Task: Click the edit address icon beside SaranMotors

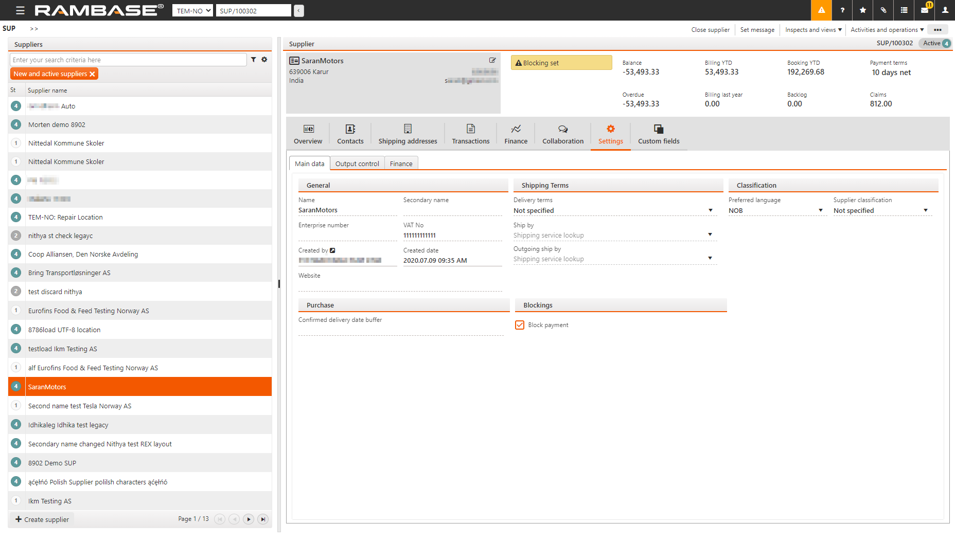Action: click(x=492, y=60)
